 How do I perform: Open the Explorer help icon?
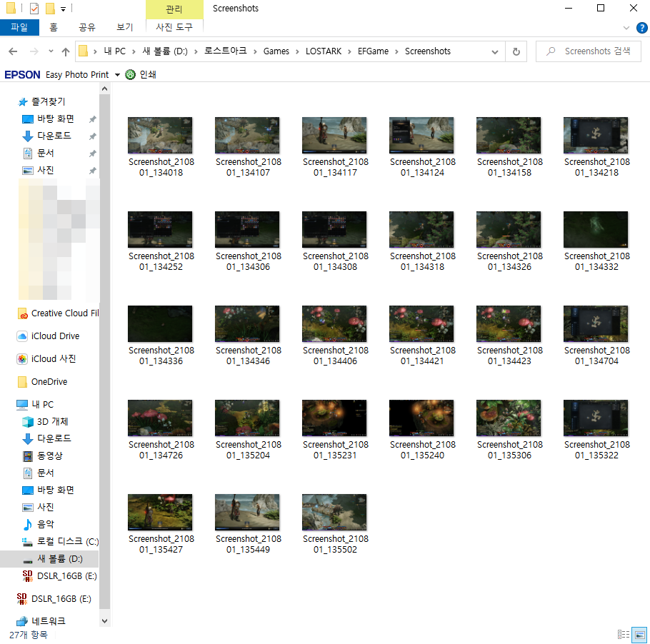[x=641, y=28]
